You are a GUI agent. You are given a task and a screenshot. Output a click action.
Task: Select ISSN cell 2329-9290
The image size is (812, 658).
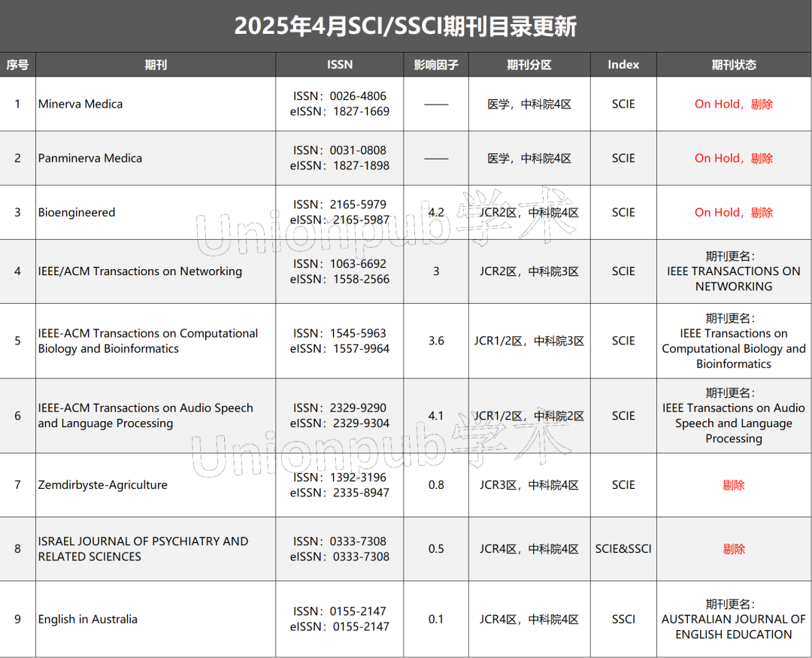click(x=340, y=416)
